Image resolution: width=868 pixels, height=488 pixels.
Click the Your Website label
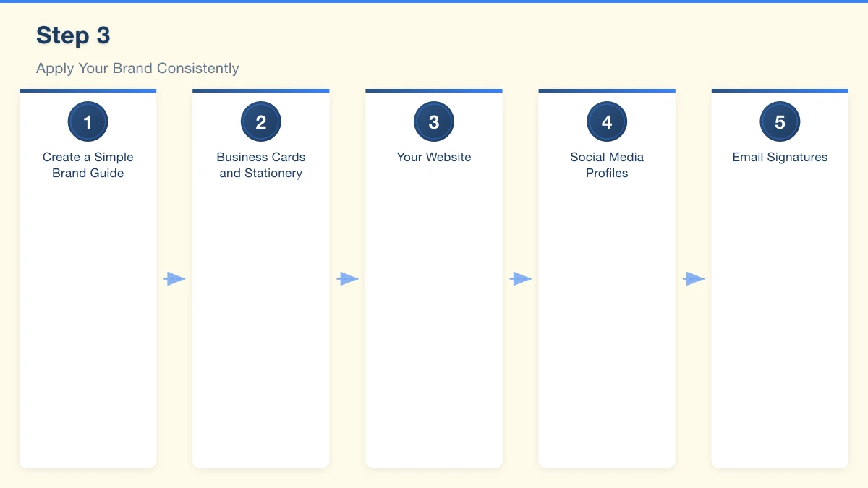pos(434,157)
